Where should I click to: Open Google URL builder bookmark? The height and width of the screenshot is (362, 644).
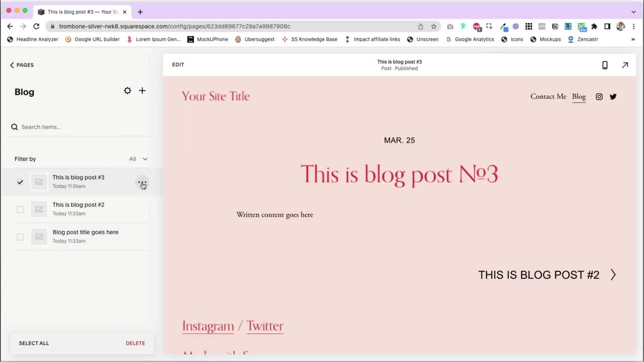[x=93, y=39]
